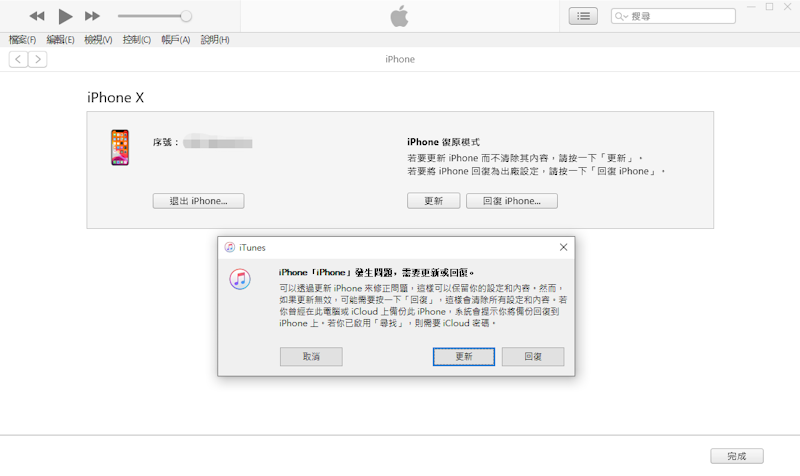The height and width of the screenshot is (476, 800).
Task: Maximize the iTunes window
Action: (x=769, y=7)
